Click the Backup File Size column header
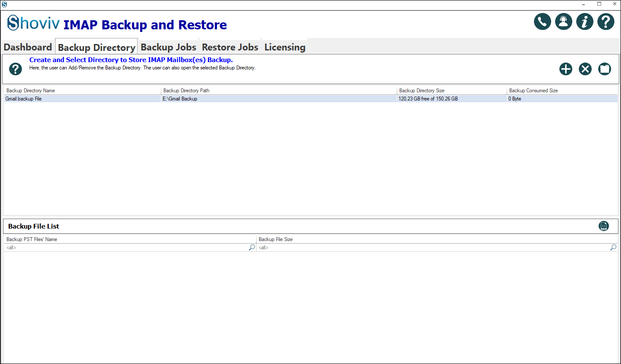The height and width of the screenshot is (364, 621). pos(437,239)
